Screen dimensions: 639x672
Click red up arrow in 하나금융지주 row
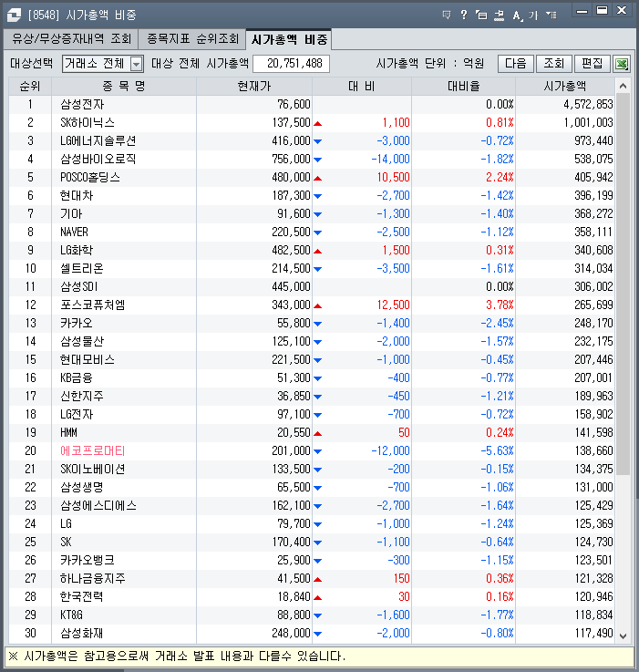[x=317, y=579]
